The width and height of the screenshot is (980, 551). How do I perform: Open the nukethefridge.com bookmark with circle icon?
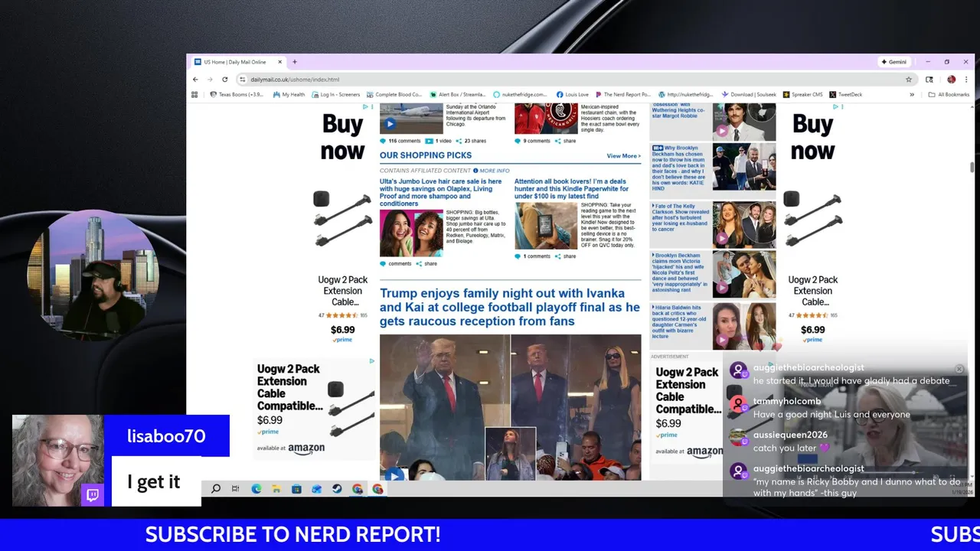520,95
